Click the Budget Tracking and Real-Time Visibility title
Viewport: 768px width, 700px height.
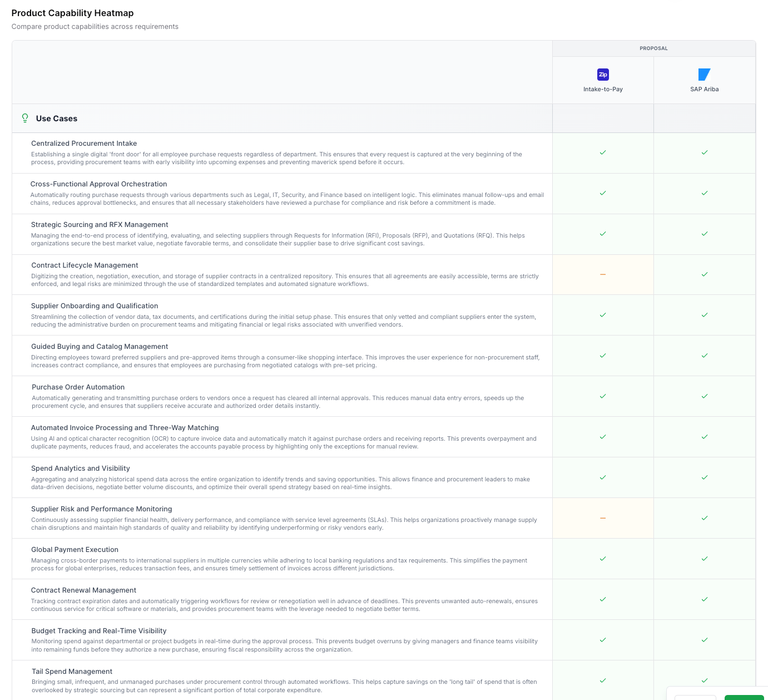pos(99,631)
